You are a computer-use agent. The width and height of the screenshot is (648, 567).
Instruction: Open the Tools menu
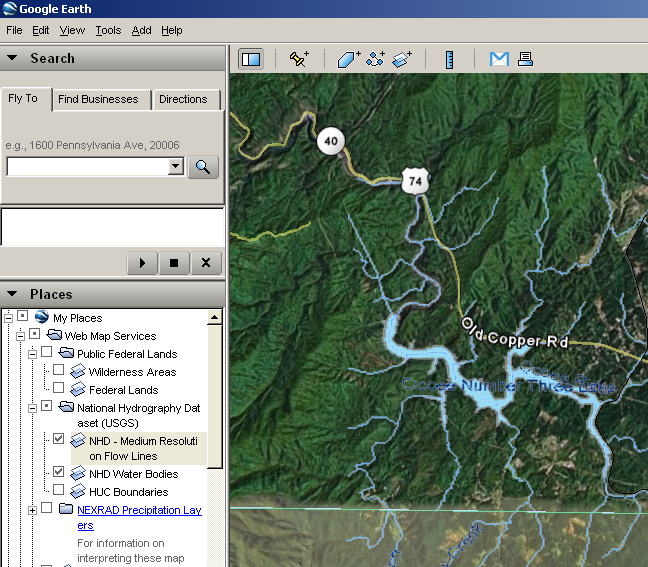pos(108,30)
